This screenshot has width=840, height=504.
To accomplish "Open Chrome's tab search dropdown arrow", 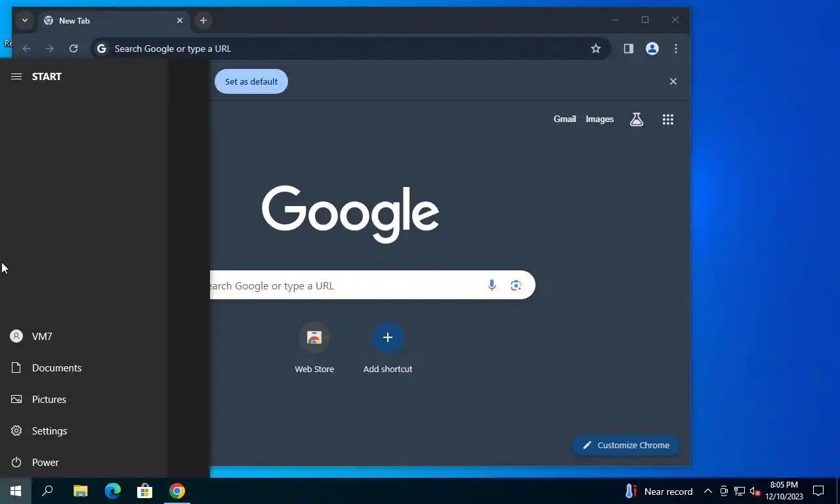I will (24, 20).
